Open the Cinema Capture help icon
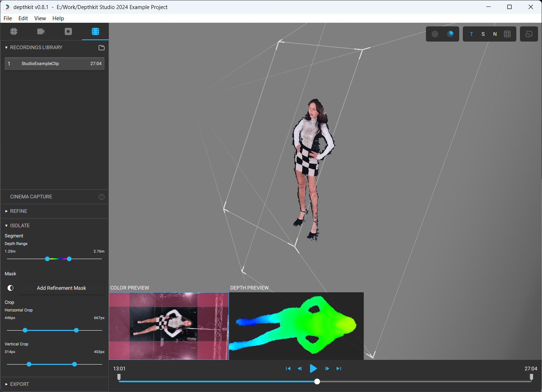Screen dimensions: 542x392 point(102,197)
